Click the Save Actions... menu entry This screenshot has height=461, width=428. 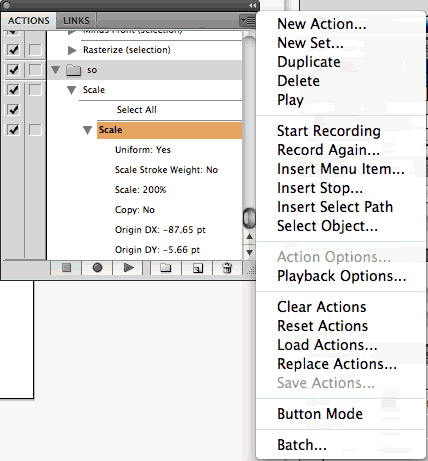pyautogui.click(x=326, y=383)
